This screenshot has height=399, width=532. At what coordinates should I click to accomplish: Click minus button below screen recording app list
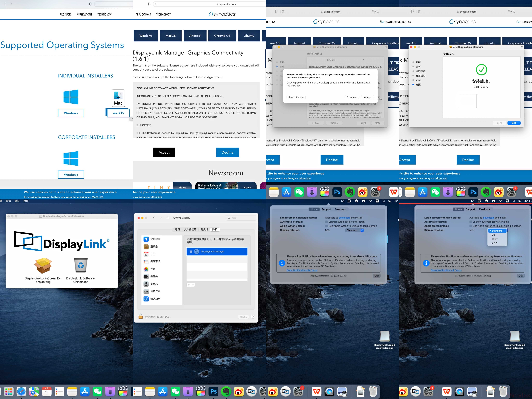pyautogui.click(x=193, y=285)
